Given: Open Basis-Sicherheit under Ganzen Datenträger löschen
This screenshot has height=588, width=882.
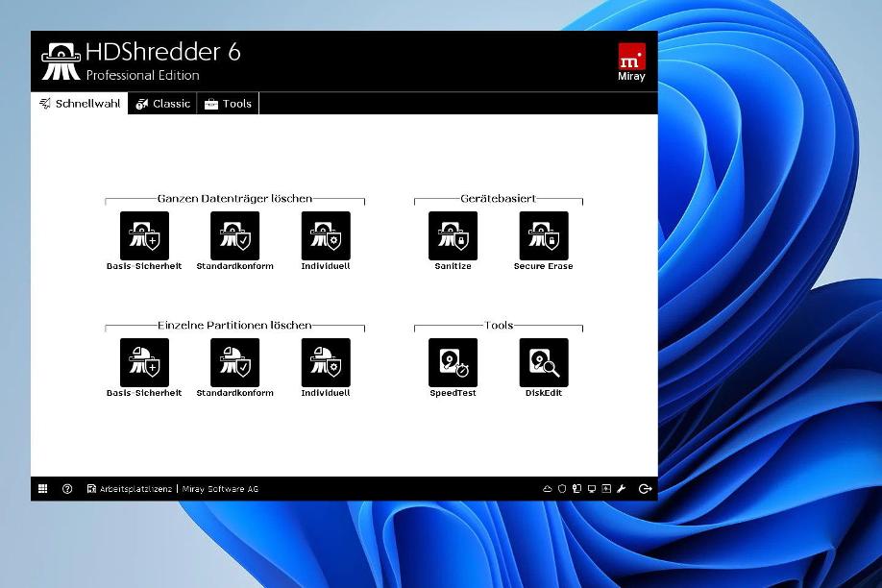Looking at the screenshot, I should pyautogui.click(x=144, y=235).
